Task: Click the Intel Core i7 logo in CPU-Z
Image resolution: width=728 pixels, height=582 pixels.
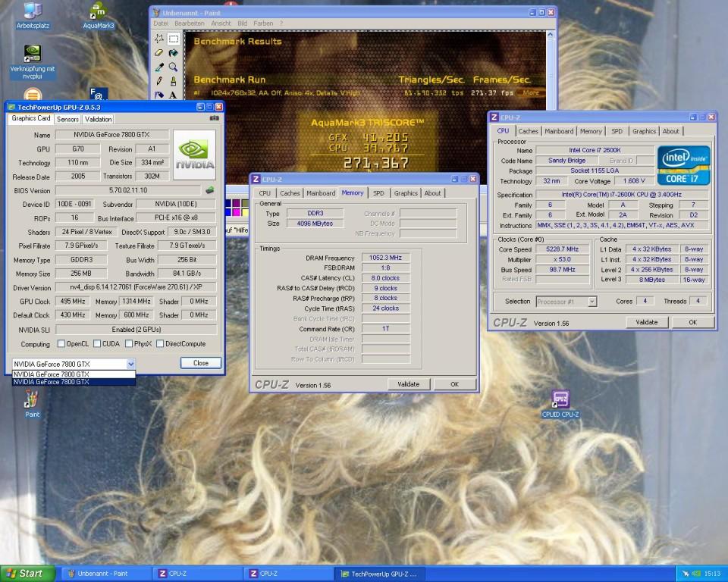Action: [x=683, y=165]
